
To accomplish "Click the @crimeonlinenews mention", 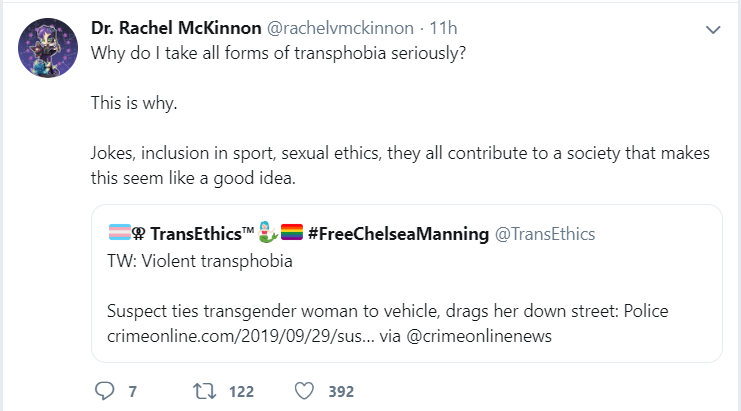I will coord(479,336).
